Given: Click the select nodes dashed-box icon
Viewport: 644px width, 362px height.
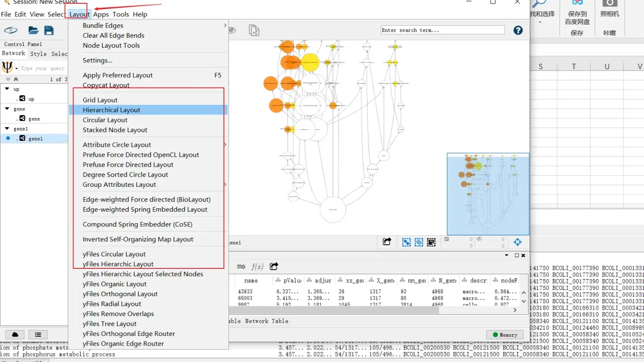Looking at the screenshot, I should [407, 242].
